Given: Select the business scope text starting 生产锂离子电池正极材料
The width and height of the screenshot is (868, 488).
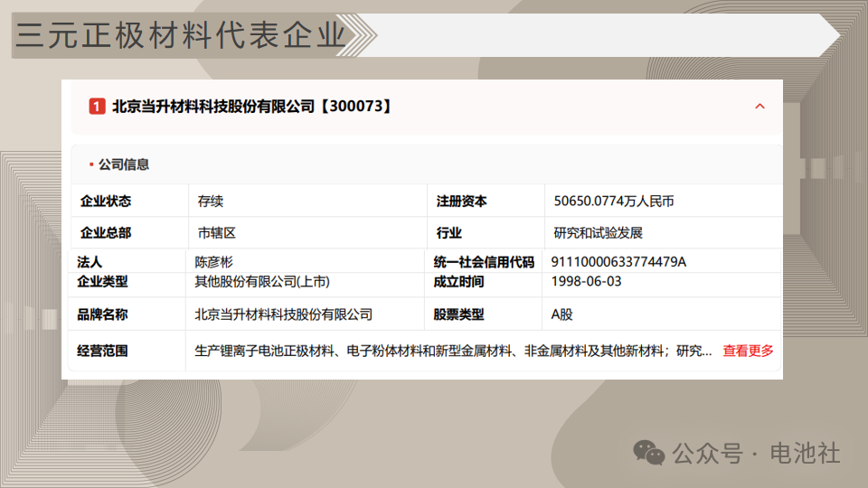Looking at the screenshot, I should pos(453,351).
